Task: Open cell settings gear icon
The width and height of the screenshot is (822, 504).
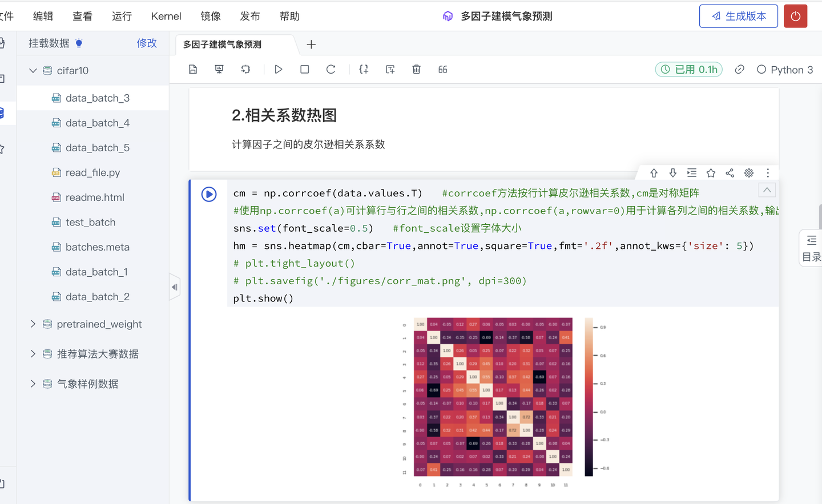Action: pos(749,173)
